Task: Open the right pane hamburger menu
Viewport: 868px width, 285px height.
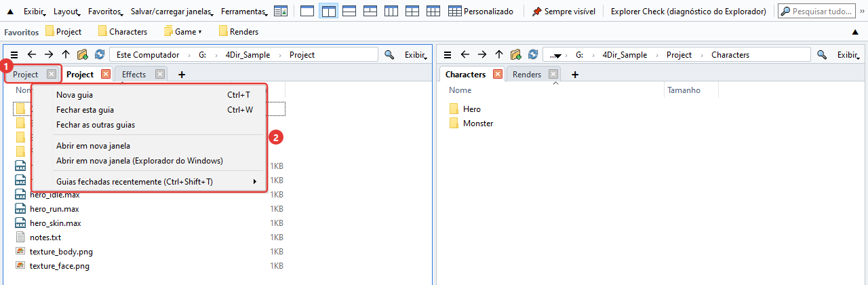Action: click(x=448, y=55)
